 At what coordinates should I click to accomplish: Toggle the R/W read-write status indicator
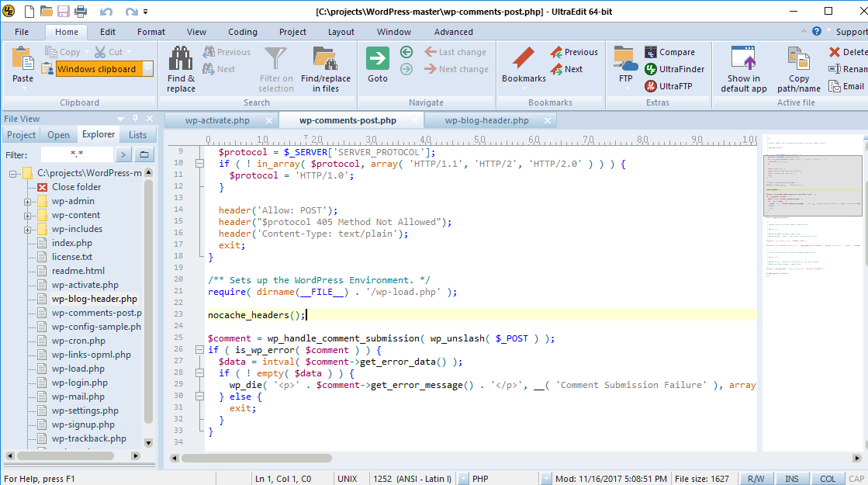click(x=756, y=479)
